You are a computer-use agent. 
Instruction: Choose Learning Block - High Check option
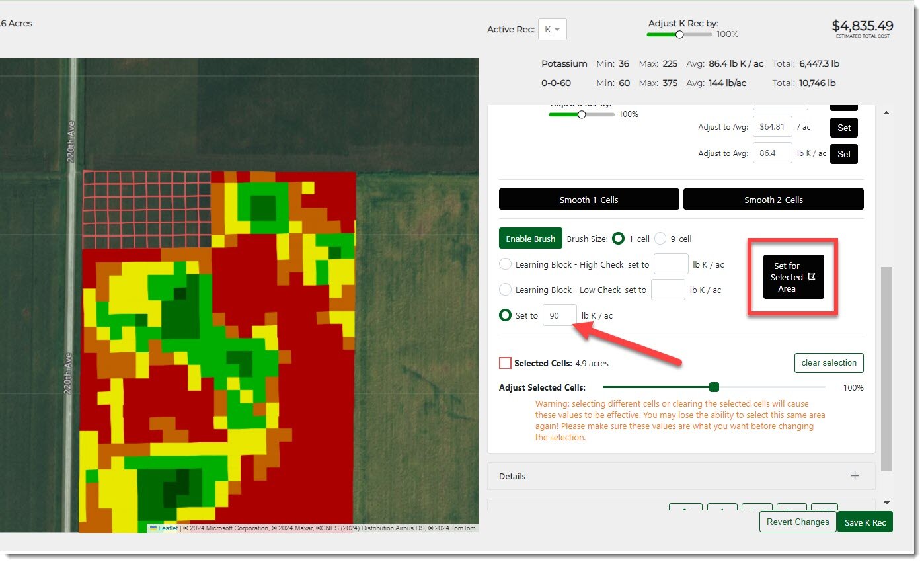(505, 264)
